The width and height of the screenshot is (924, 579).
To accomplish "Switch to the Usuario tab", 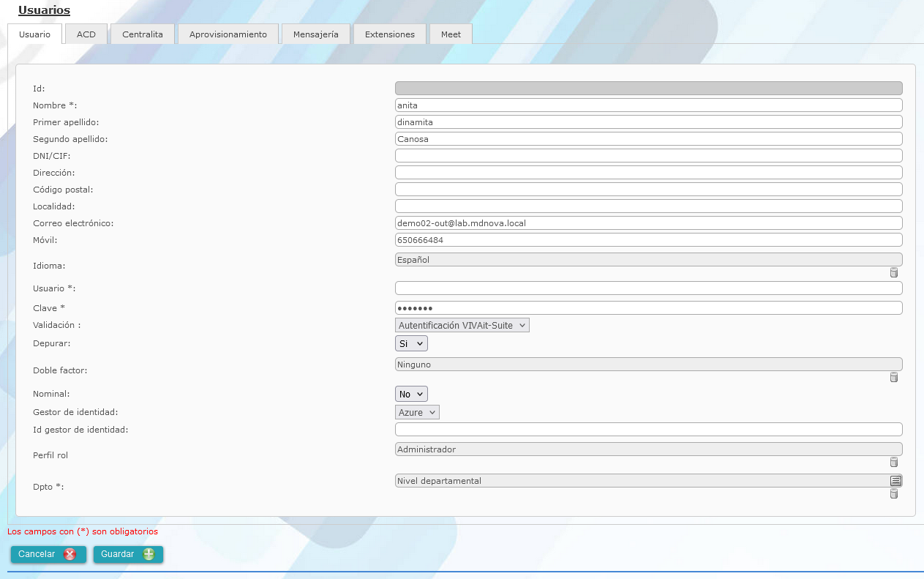I will [x=34, y=34].
